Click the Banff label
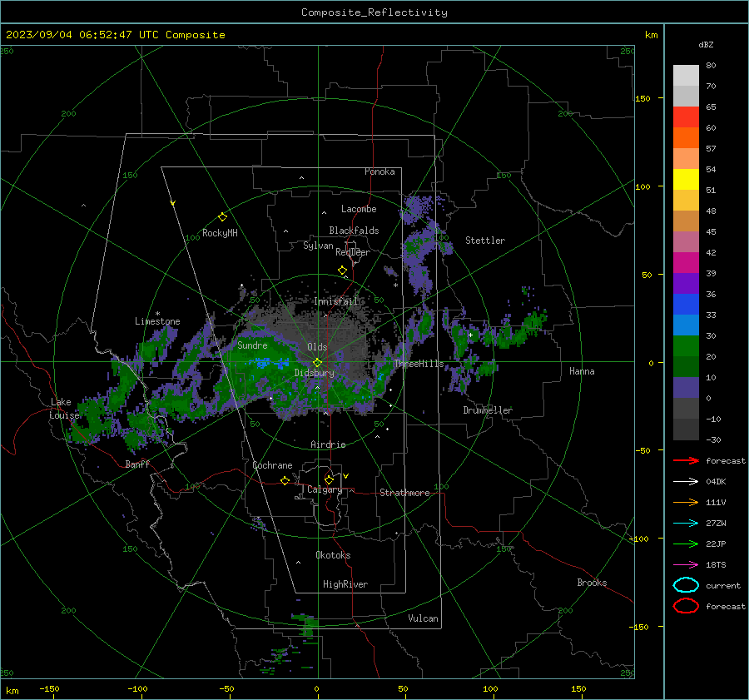This screenshot has width=749, height=700. point(137,464)
